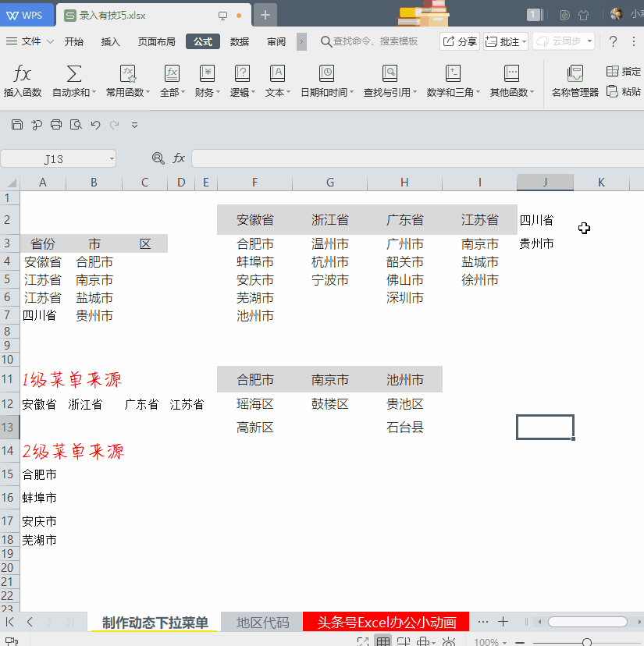Show all sheets via the ellipsis button

[482, 622]
